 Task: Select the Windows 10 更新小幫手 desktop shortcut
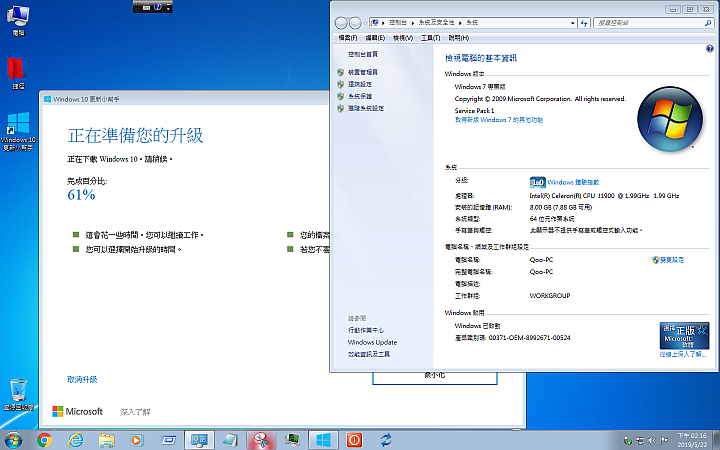[x=18, y=131]
